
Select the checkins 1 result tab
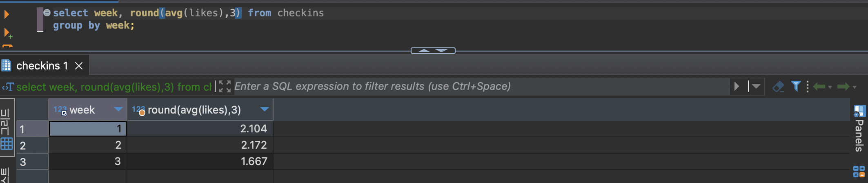click(42, 66)
